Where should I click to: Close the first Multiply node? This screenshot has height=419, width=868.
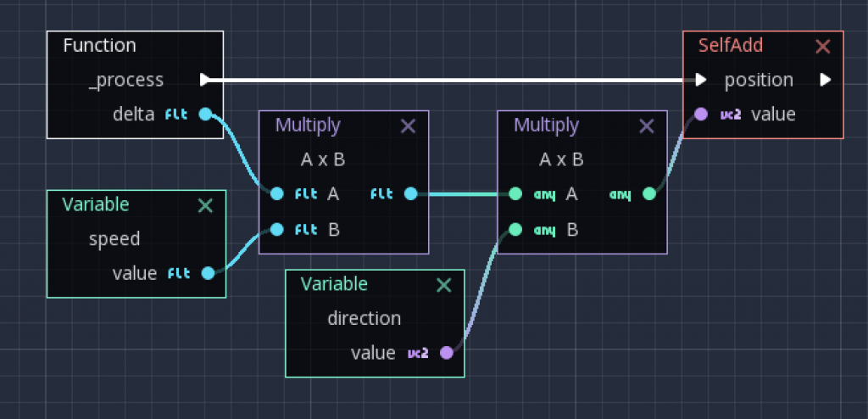(408, 126)
